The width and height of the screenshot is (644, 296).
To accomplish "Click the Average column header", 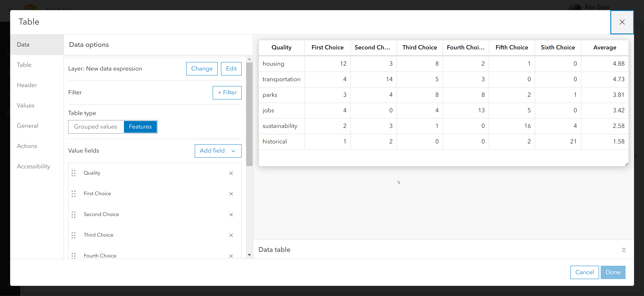I will pos(604,48).
